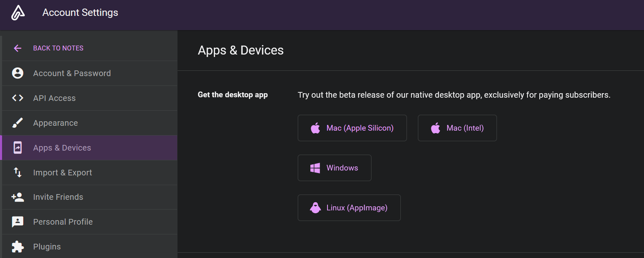Click the Apple logo on Mac (Intel)
Viewport: 644px width, 258px height.
(x=436, y=128)
